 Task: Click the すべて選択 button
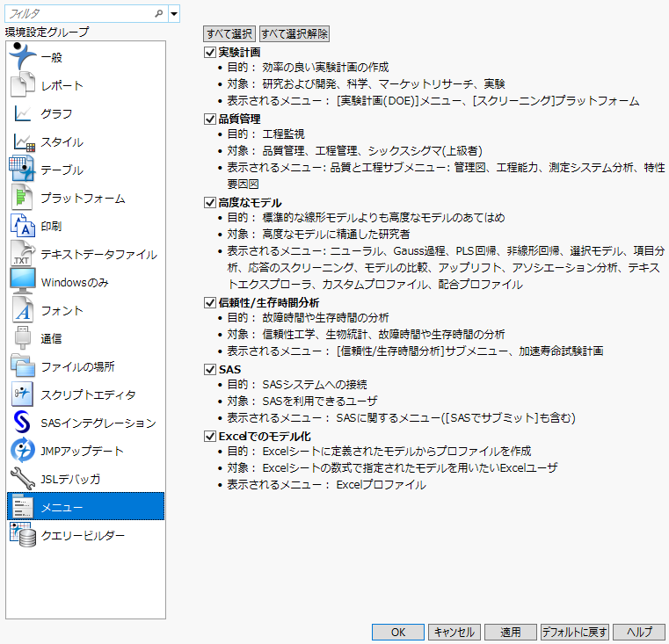pyautogui.click(x=229, y=33)
